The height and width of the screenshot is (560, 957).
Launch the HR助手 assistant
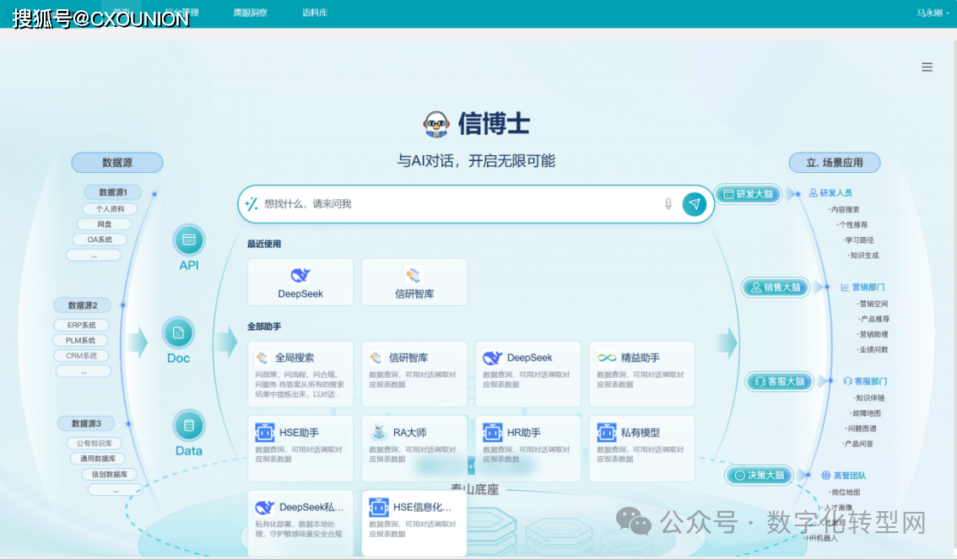coord(527,448)
